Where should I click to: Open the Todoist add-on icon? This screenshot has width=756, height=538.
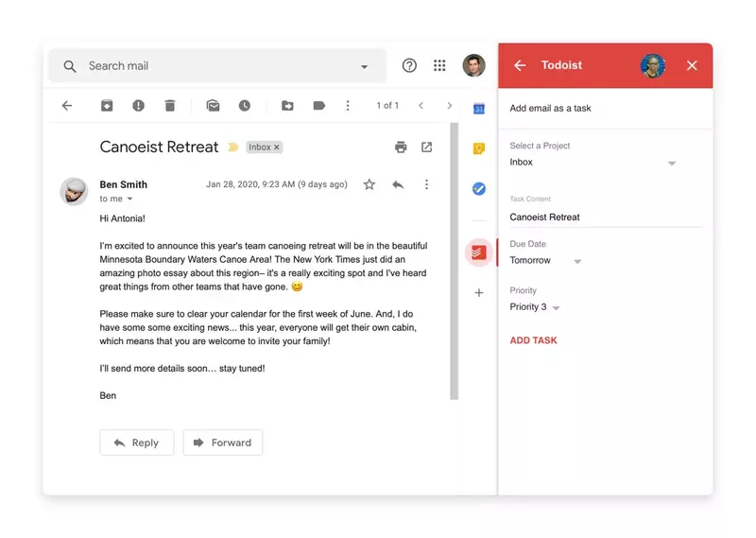point(479,252)
